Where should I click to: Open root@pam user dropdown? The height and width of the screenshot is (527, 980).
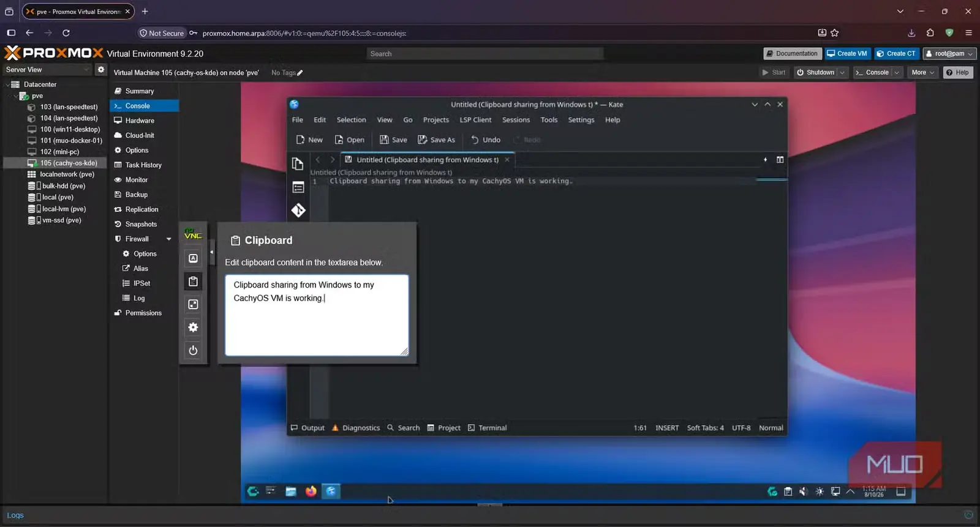949,54
